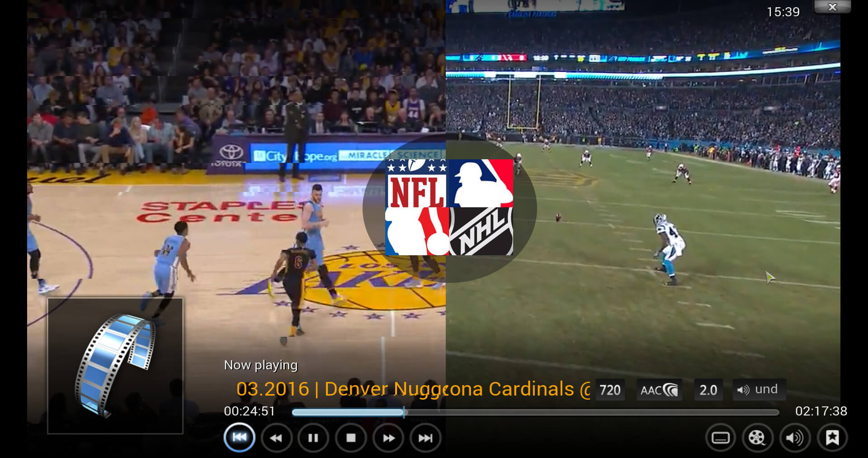Stop video playback
This screenshot has width=868, height=458.
(351, 438)
